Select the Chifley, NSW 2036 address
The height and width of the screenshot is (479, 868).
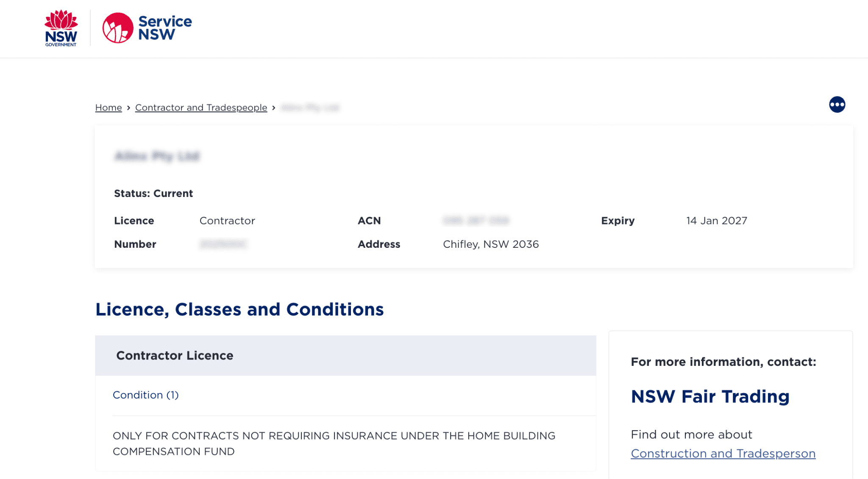tap(491, 244)
